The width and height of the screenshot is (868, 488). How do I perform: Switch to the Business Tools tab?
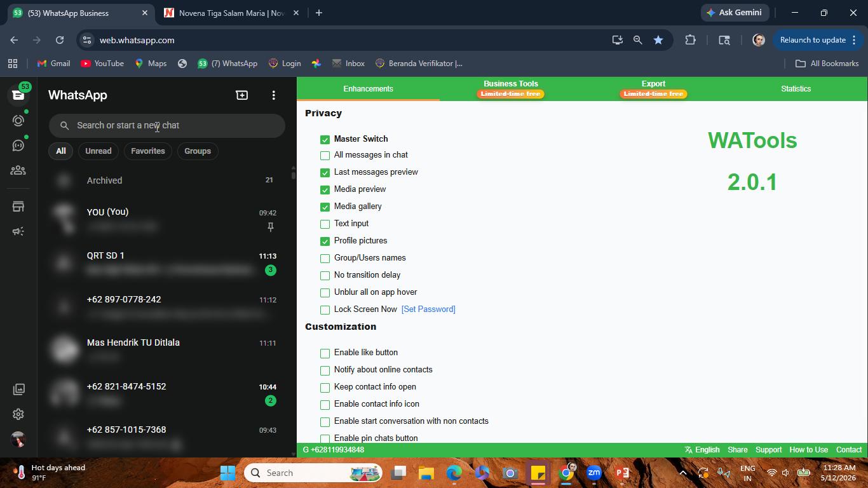(x=511, y=88)
